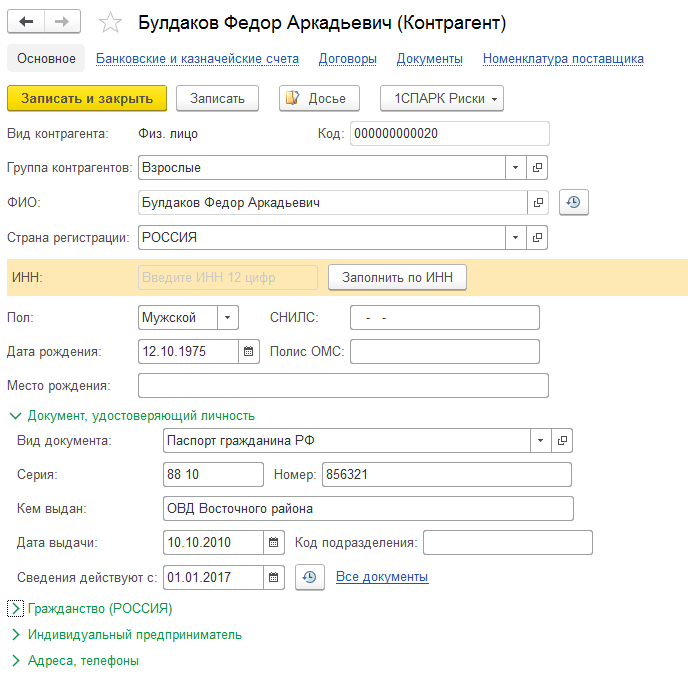
Task: Open the Все документы link
Action: tap(382, 577)
